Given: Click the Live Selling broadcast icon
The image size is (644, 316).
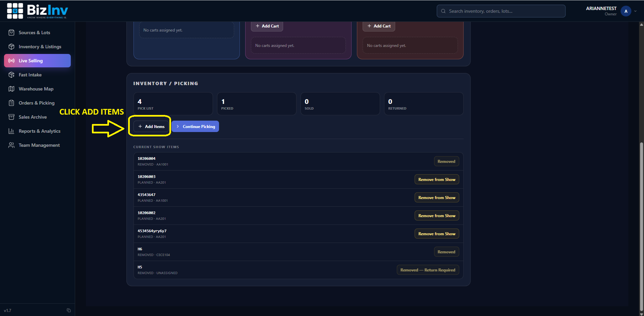Looking at the screenshot, I should [11, 61].
